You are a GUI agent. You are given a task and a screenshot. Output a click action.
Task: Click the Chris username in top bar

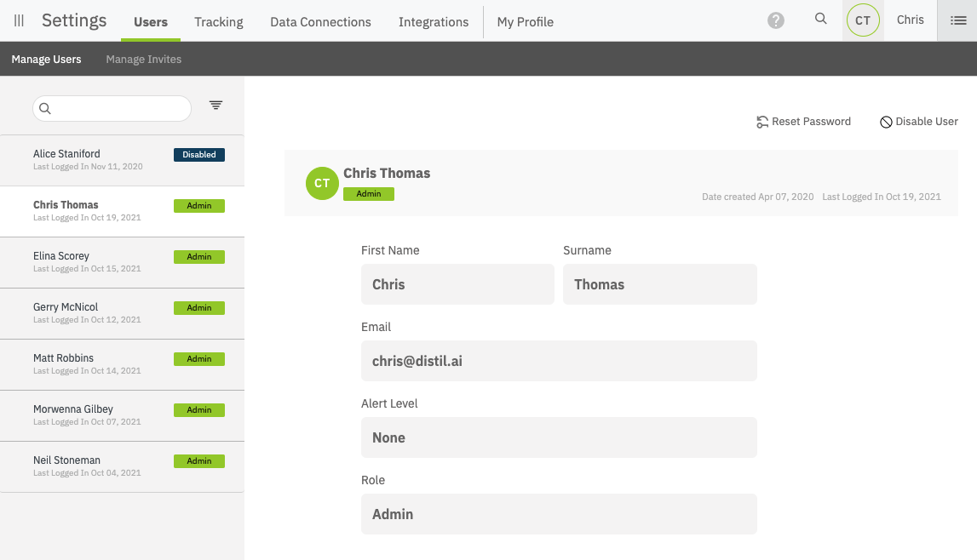[910, 20]
